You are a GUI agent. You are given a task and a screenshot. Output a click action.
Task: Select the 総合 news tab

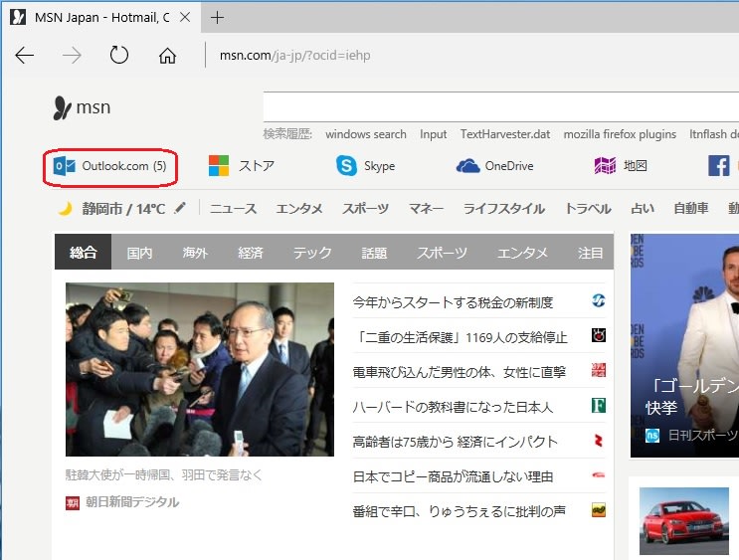83,253
